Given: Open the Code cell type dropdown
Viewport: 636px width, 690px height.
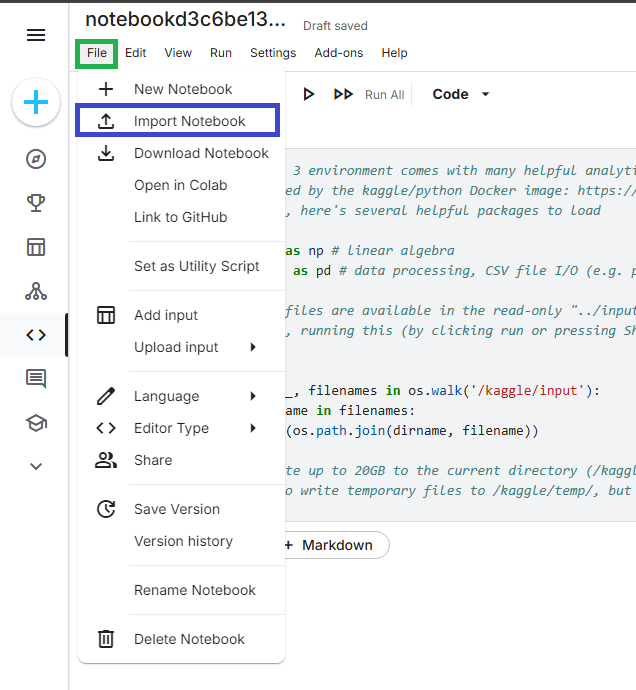Looking at the screenshot, I should [461, 94].
